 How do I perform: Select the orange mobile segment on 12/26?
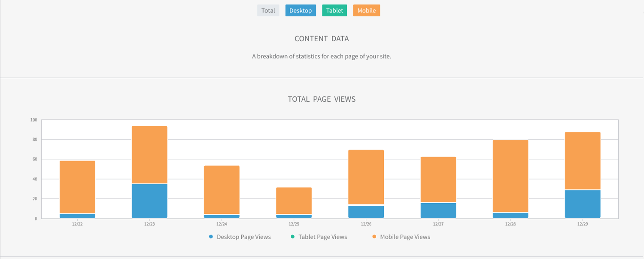point(366,177)
